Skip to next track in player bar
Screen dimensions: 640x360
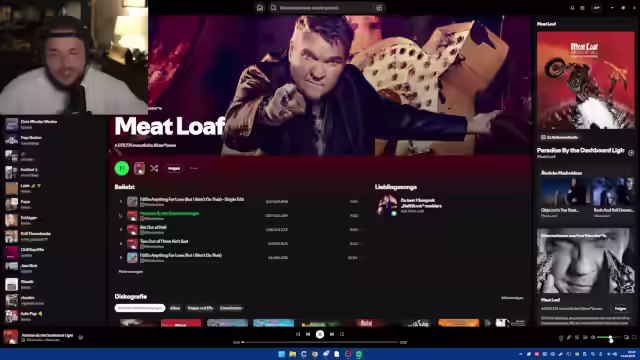click(x=332, y=334)
